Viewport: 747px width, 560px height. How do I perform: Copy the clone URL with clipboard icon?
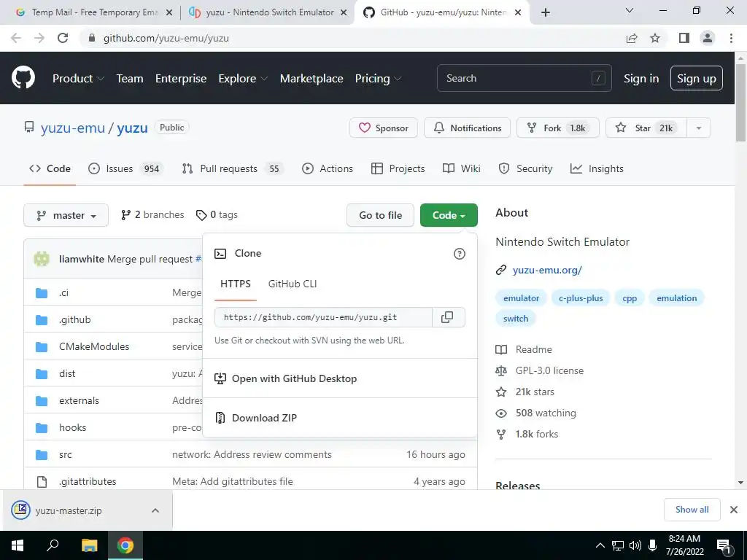pyautogui.click(x=448, y=317)
